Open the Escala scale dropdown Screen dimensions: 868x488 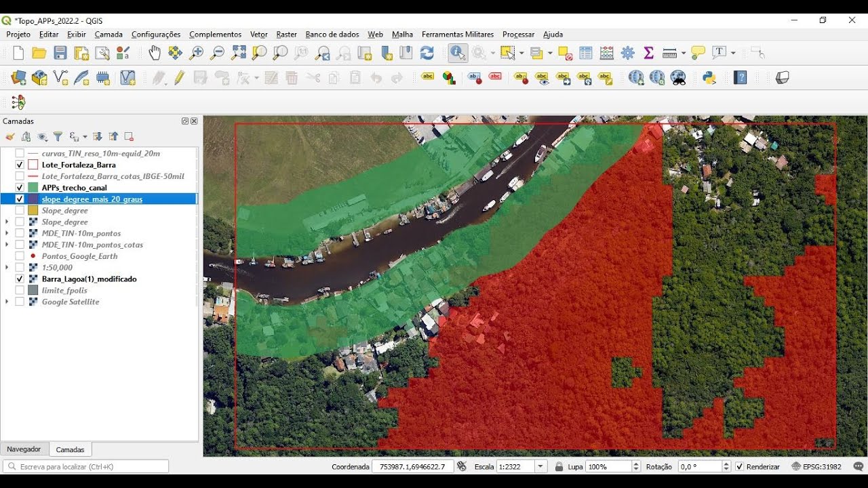pos(540,467)
